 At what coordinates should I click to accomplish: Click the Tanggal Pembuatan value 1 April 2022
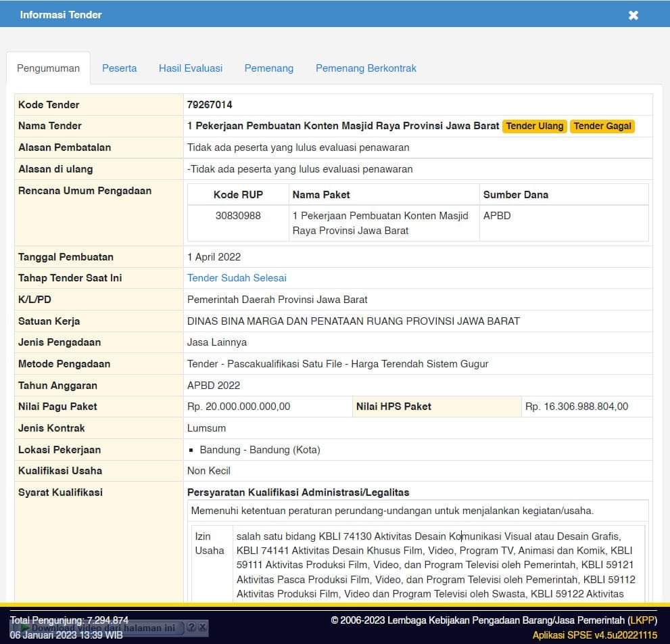pos(214,257)
